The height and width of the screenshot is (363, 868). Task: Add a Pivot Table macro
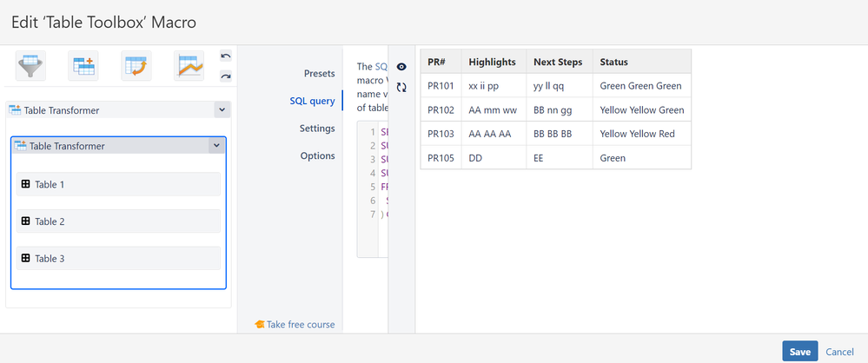pyautogui.click(x=136, y=65)
